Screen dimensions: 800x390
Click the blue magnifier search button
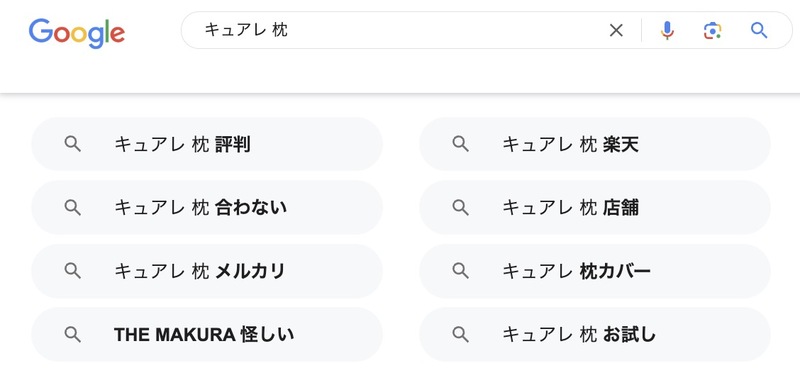coord(759,31)
